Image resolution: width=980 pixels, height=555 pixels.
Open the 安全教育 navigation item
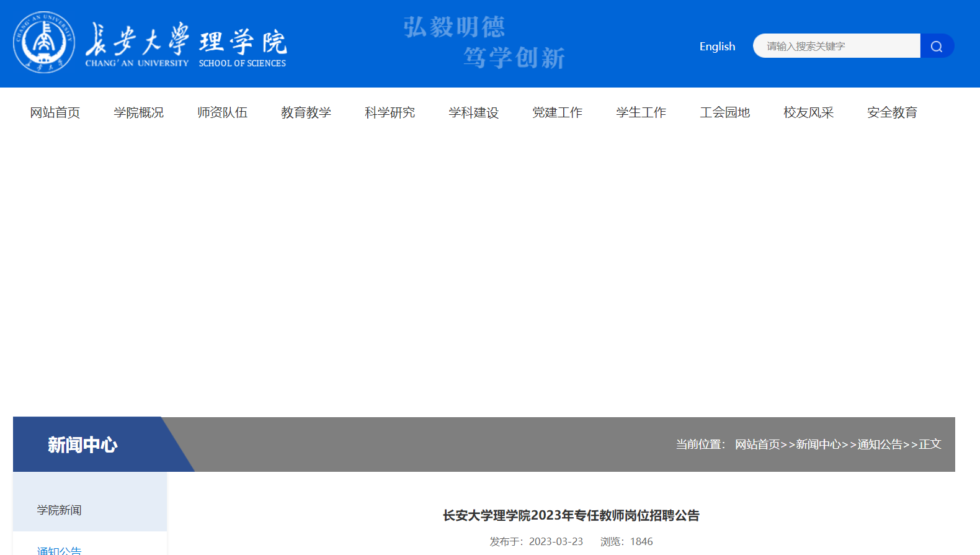(893, 112)
